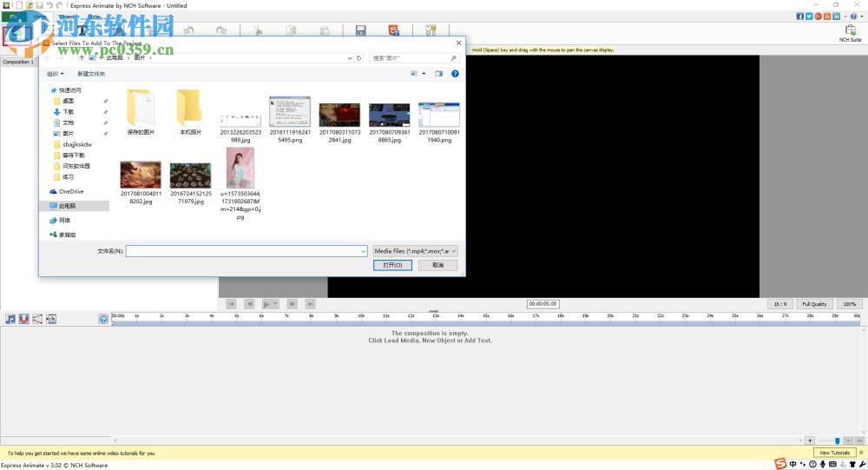Image resolution: width=868 pixels, height=470 pixels.
Task: Click the Facebook share icon
Action: pos(800,17)
